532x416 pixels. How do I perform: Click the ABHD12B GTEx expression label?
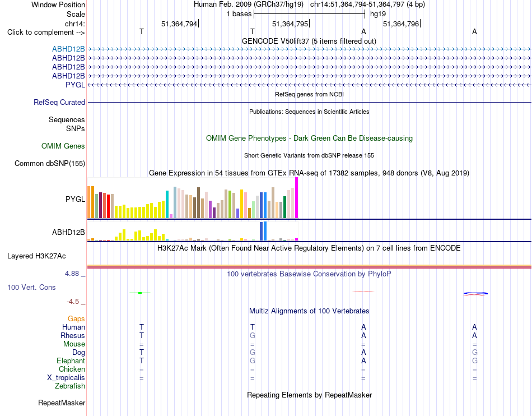[x=68, y=232]
